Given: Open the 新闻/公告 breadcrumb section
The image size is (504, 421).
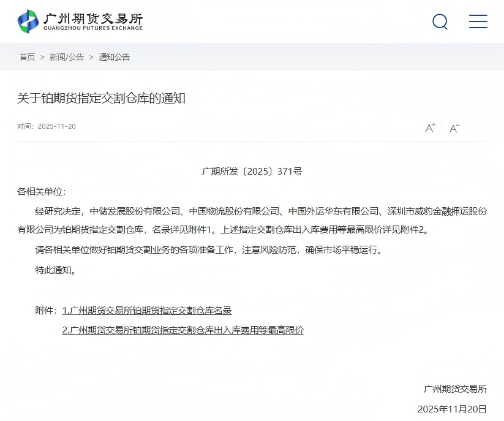Looking at the screenshot, I should click(x=66, y=57).
